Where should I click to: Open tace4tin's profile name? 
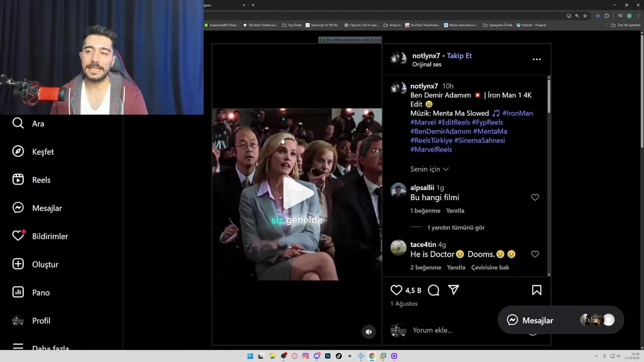point(423,244)
